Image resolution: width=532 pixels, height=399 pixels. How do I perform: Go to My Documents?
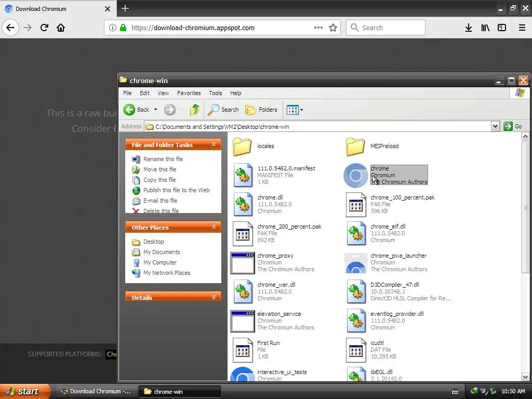click(162, 252)
